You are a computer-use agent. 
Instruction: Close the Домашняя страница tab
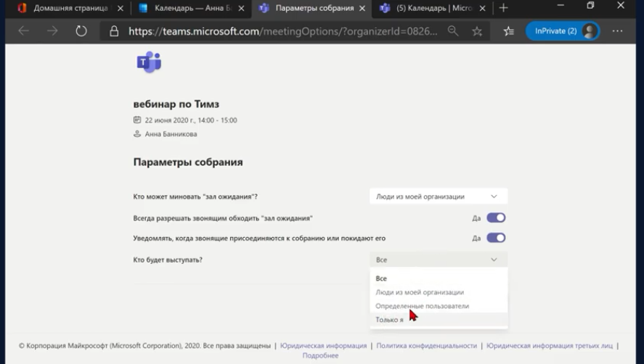tap(120, 8)
